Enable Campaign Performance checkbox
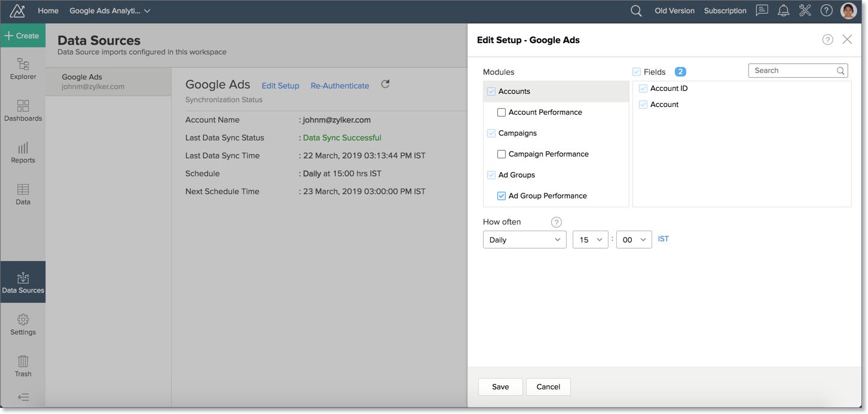Viewport: 868px width, 414px height. [x=502, y=154]
